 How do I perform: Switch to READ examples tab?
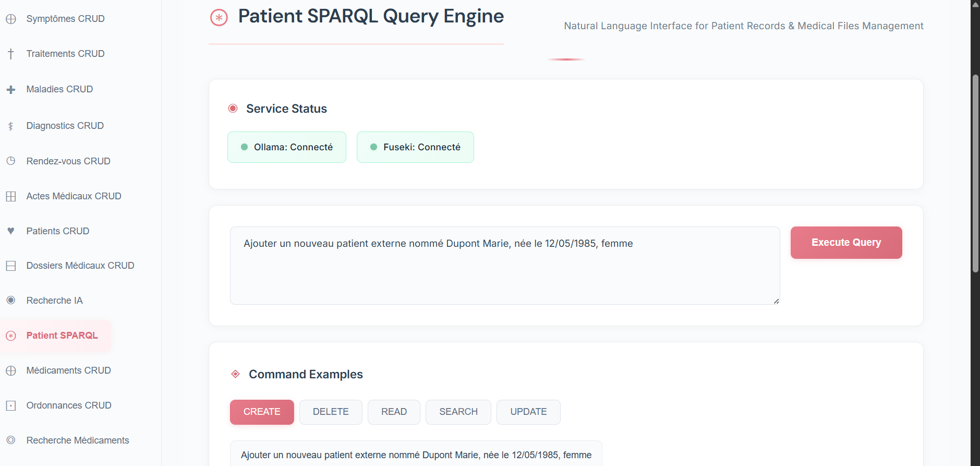(394, 412)
